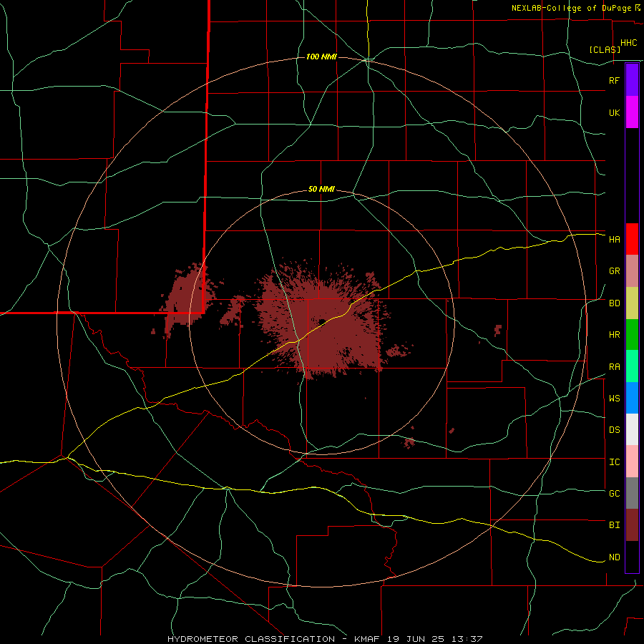The width and height of the screenshot is (644, 644).
Task: Click the RA mint-green legend swatch
Action: [x=632, y=366]
